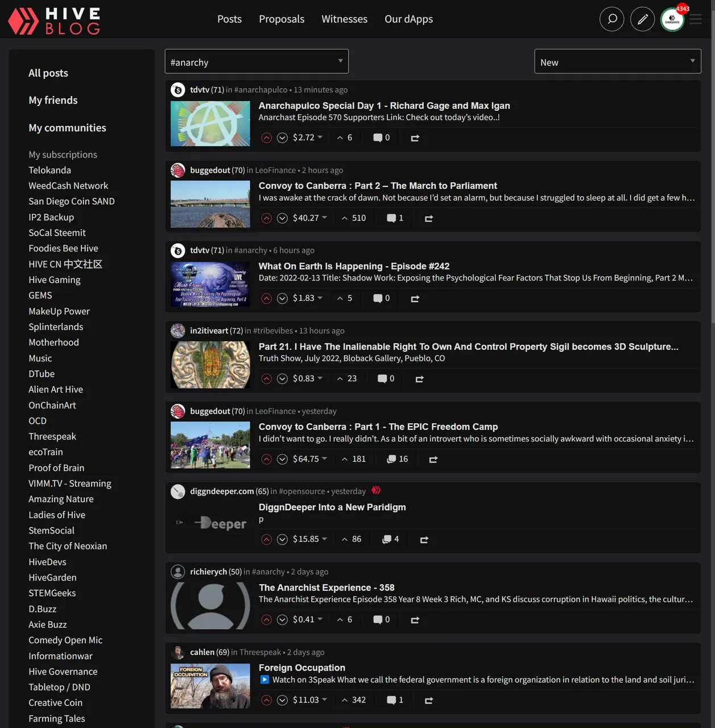715x728 pixels.
Task: Reblog the Anarchapulco Special Day 1 post
Action: [x=415, y=138]
